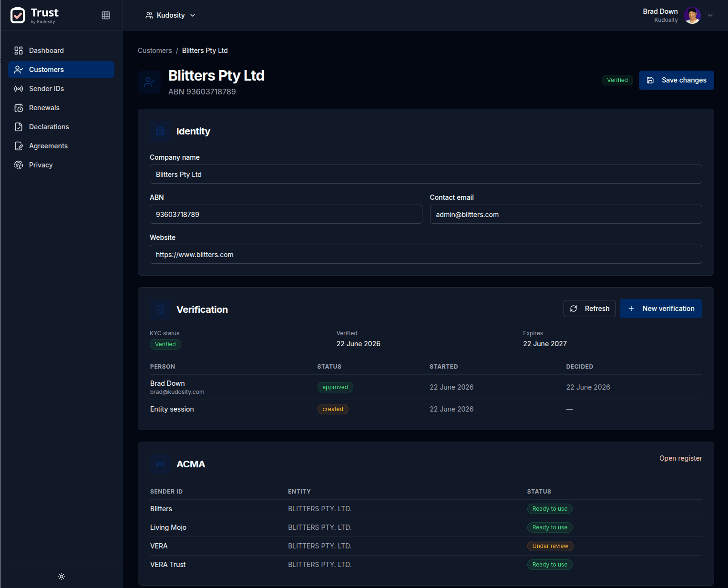This screenshot has width=728, height=588.
Task: Click the created status for Entity session
Action: 333,409
